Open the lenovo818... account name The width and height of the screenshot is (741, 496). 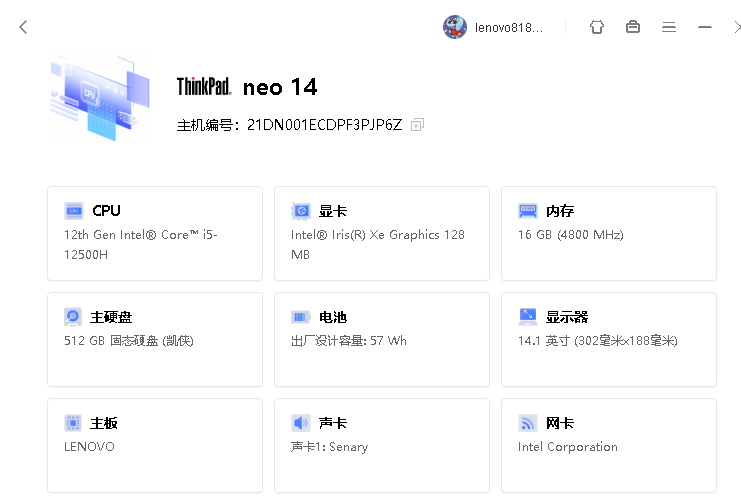point(508,28)
